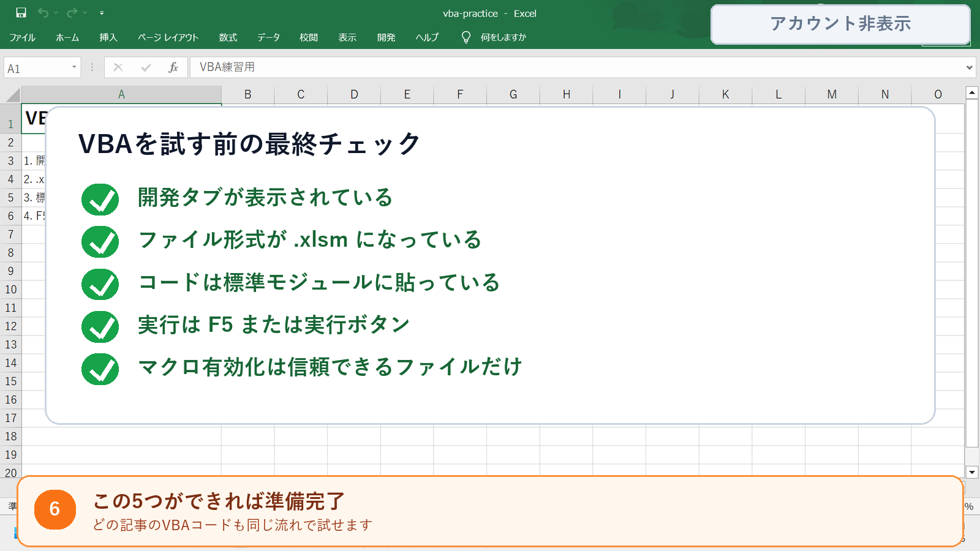Image resolution: width=980 pixels, height=551 pixels.
Task: Switch to the 数式 ribbon tab
Action: (x=228, y=37)
